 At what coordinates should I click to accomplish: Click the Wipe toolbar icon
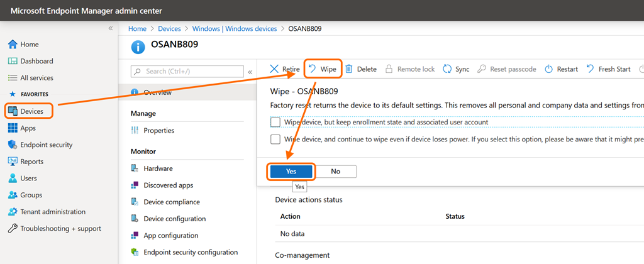pos(312,69)
